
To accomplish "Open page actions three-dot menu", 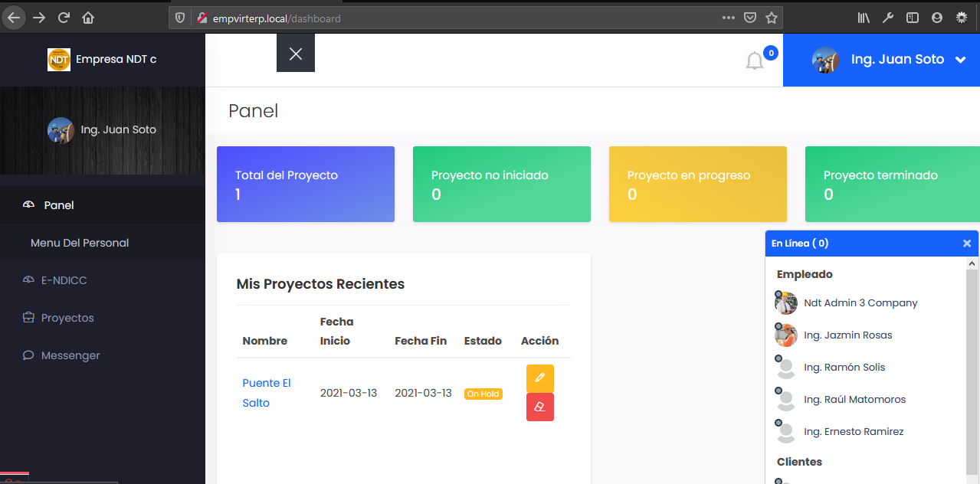I will [x=728, y=18].
